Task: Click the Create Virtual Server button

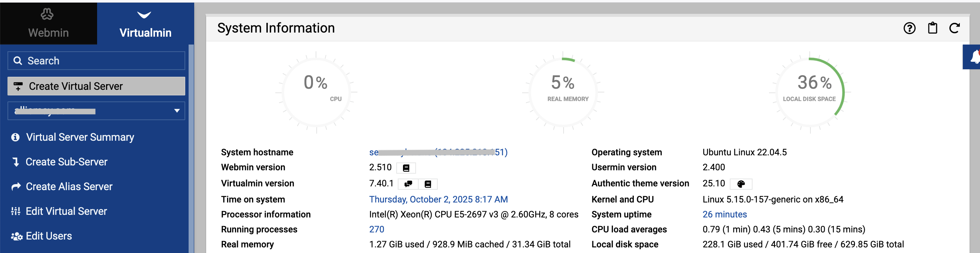Action: pos(96,86)
